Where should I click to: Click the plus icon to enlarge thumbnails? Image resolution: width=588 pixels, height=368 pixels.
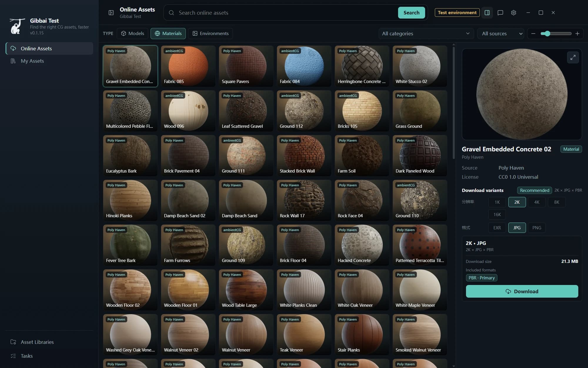coord(577,34)
